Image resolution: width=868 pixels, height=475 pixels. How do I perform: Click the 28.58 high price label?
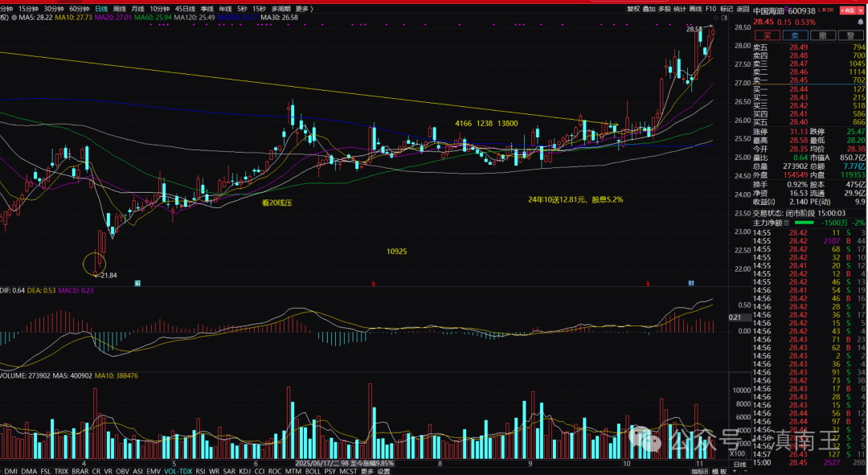pyautogui.click(x=694, y=29)
